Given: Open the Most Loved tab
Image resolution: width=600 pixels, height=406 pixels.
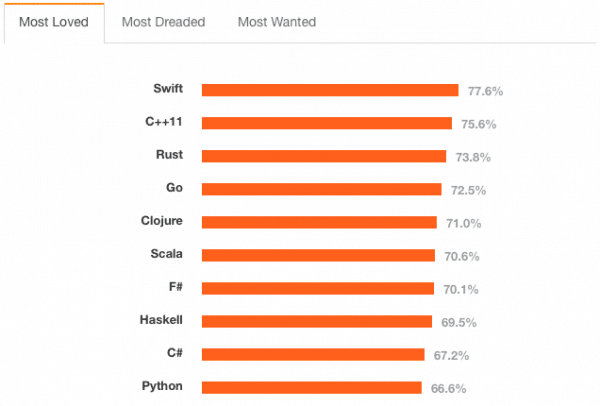Looking at the screenshot, I should 54,22.
